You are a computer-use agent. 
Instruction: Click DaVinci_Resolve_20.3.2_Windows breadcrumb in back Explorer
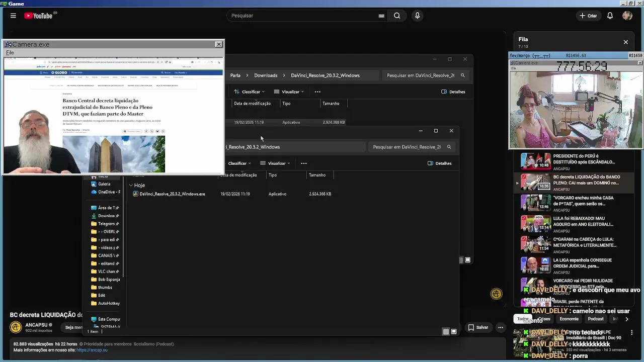[x=325, y=75]
